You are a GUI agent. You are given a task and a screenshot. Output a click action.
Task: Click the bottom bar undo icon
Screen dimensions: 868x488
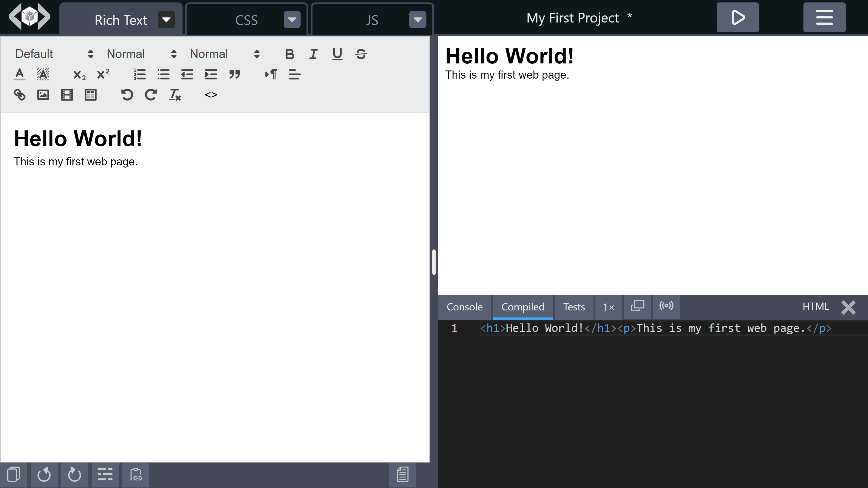coord(44,474)
